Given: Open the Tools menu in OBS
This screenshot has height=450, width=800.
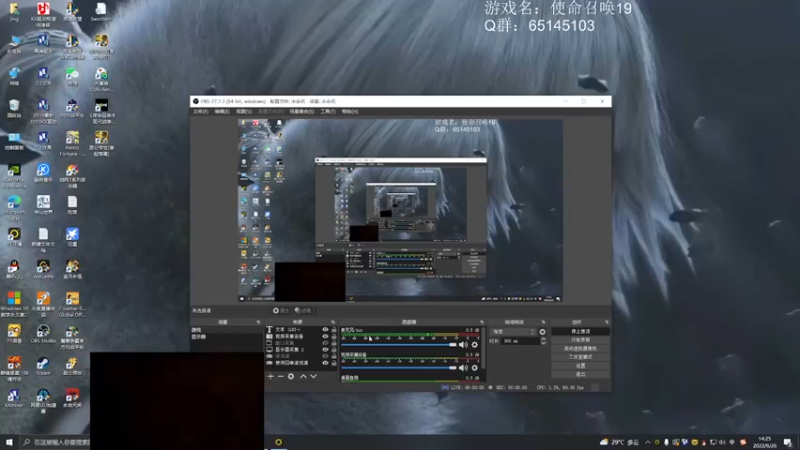Looking at the screenshot, I should [328, 112].
